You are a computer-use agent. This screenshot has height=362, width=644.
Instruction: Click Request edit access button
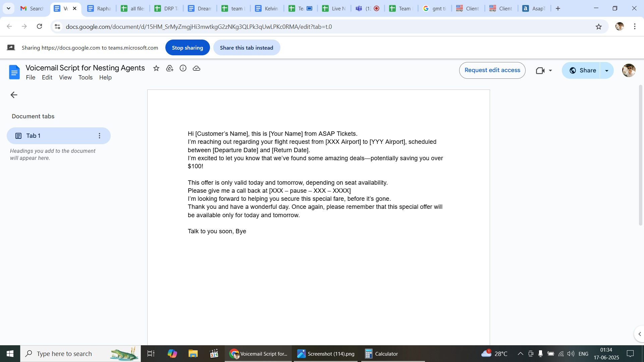[492, 70]
